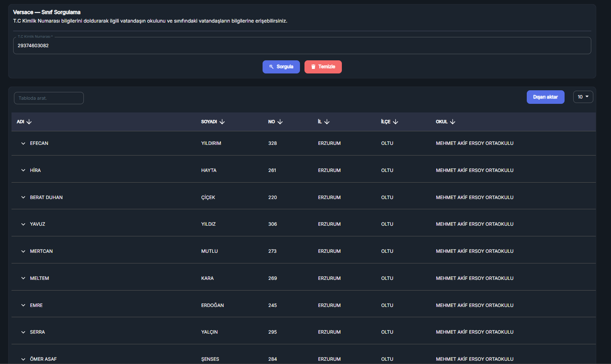The height and width of the screenshot is (364, 611).
Task: Click the surname ÇİÇEK cell
Action: (x=208, y=197)
